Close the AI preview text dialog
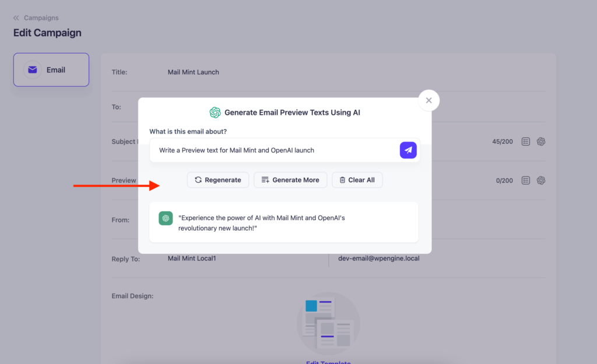597x364 pixels. 429,100
